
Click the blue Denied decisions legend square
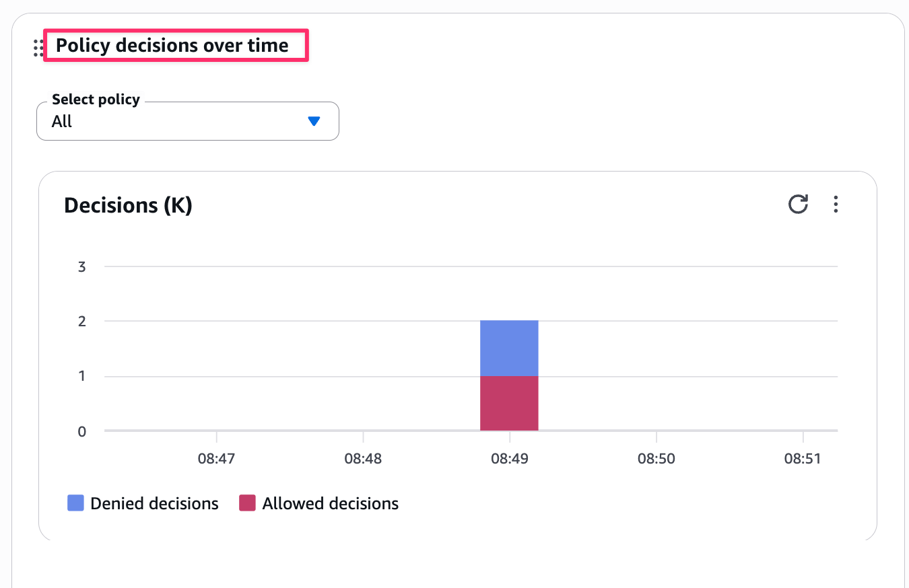click(75, 503)
